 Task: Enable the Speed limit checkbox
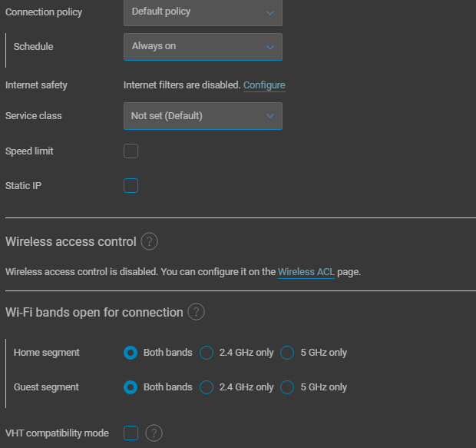(x=131, y=151)
